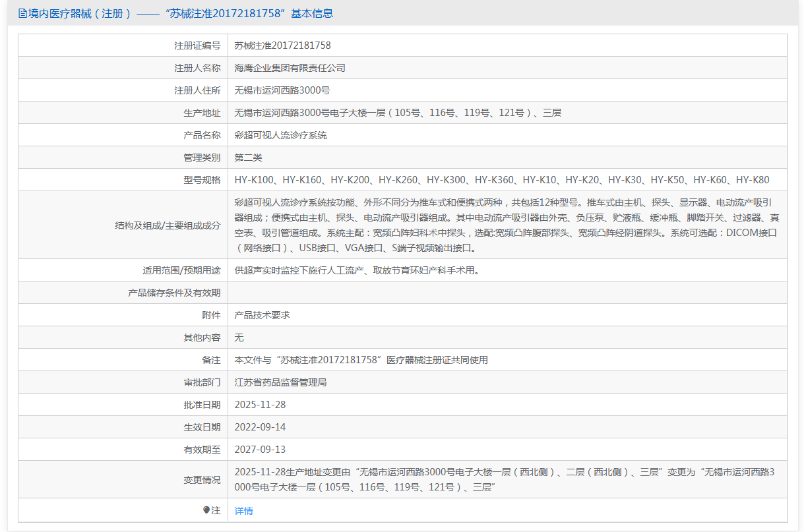
Task: Click effective date 2022-09-14
Action: (x=260, y=427)
